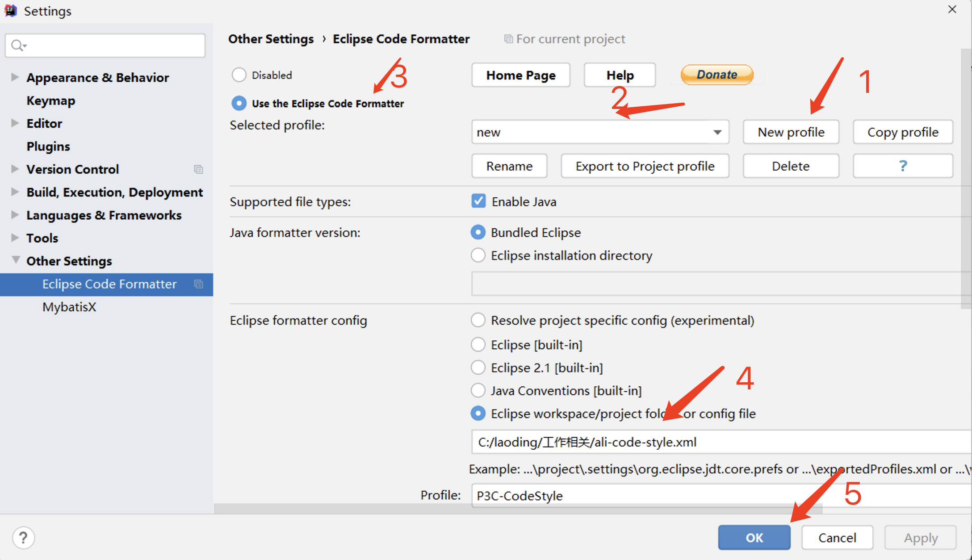
Task: Click the Help button
Action: [x=620, y=75]
